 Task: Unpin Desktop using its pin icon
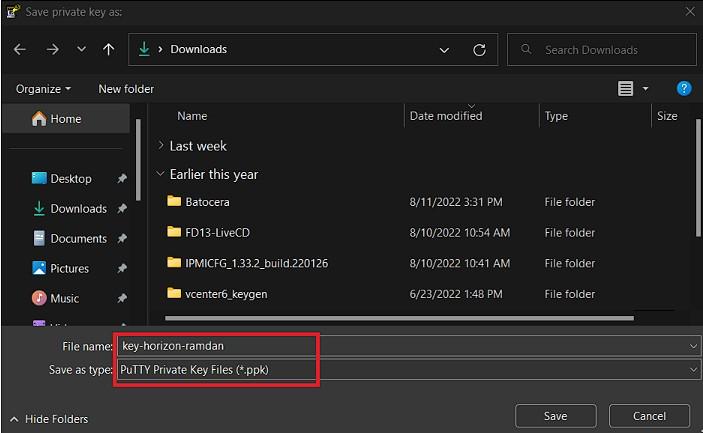click(x=122, y=179)
